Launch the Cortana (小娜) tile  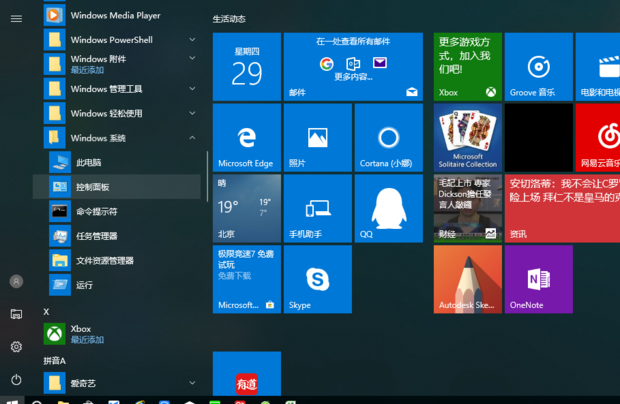coord(388,138)
